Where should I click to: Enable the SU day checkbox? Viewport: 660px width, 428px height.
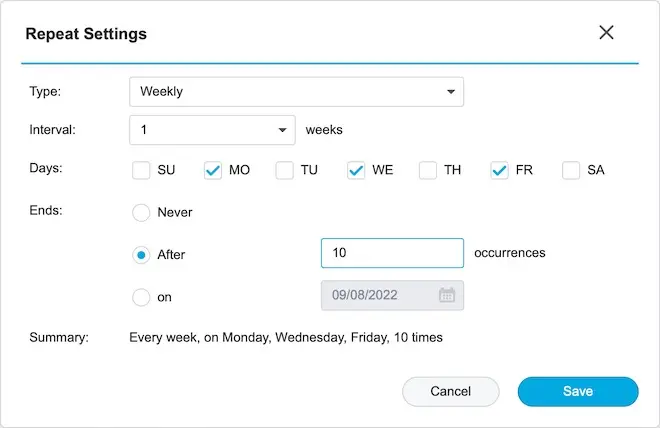tap(141, 171)
